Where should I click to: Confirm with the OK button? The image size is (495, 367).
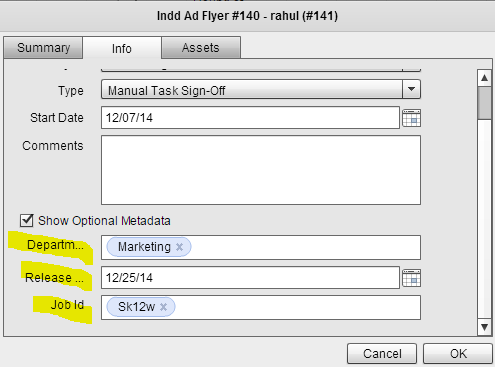click(x=458, y=354)
